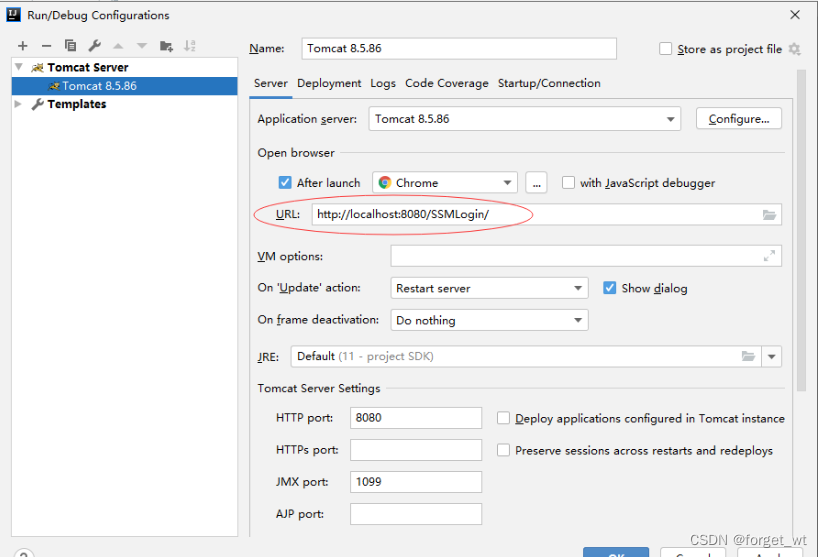
Task: Uncheck Show dialog option
Action: click(x=609, y=288)
